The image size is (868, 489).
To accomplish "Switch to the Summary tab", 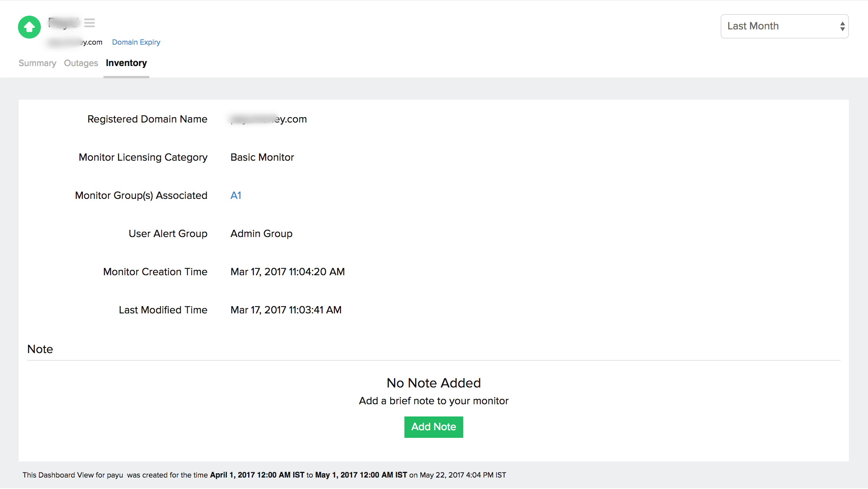I will [x=37, y=63].
